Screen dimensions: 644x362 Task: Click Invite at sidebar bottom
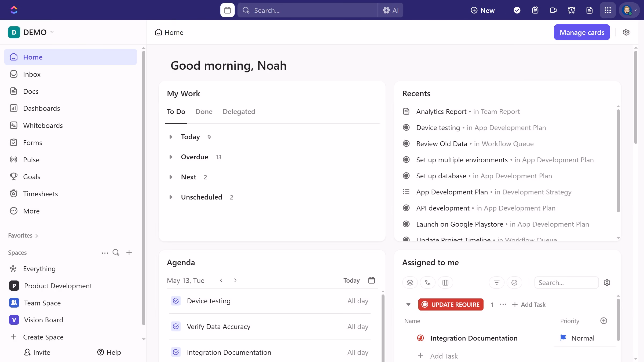[x=37, y=352]
